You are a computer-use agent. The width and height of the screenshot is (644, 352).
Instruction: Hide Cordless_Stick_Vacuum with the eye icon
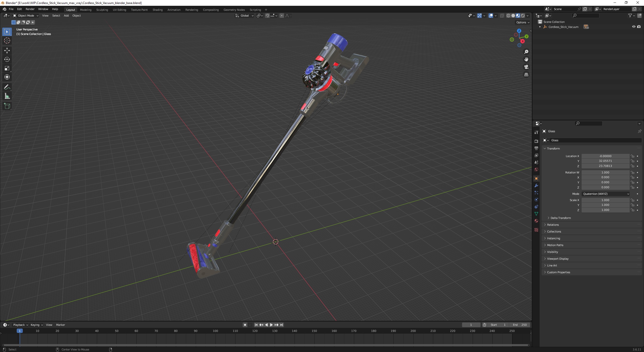pos(634,27)
